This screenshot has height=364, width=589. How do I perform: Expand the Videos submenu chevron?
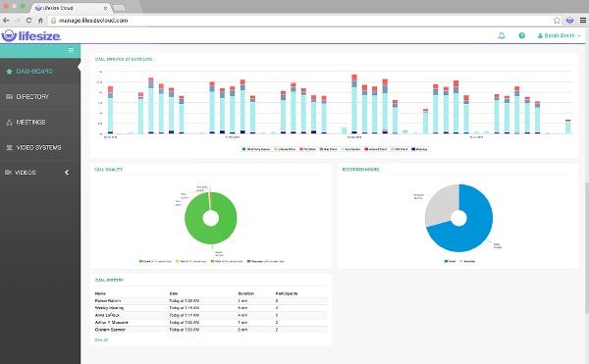point(67,173)
